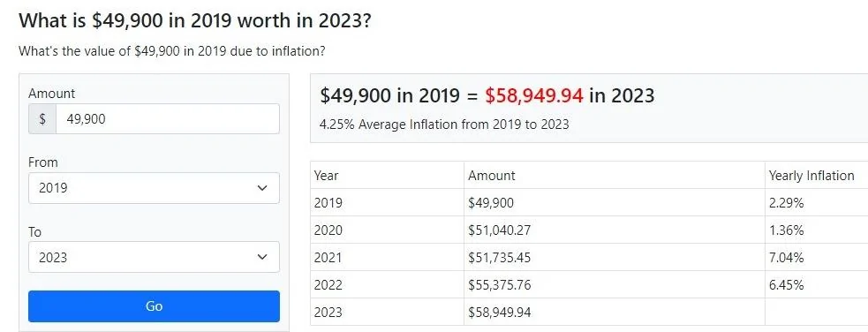This screenshot has width=868, height=332.
Task: Click the red $58,949.94 result value
Action: point(534,95)
